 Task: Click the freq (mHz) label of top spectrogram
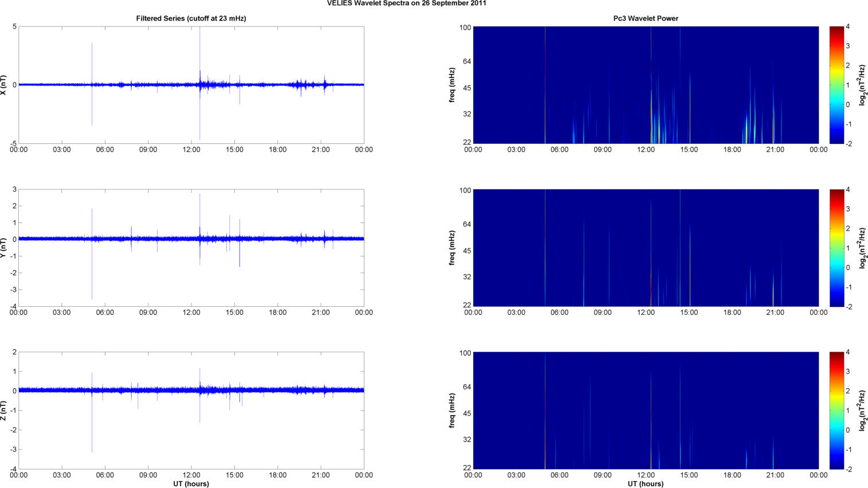pos(452,85)
